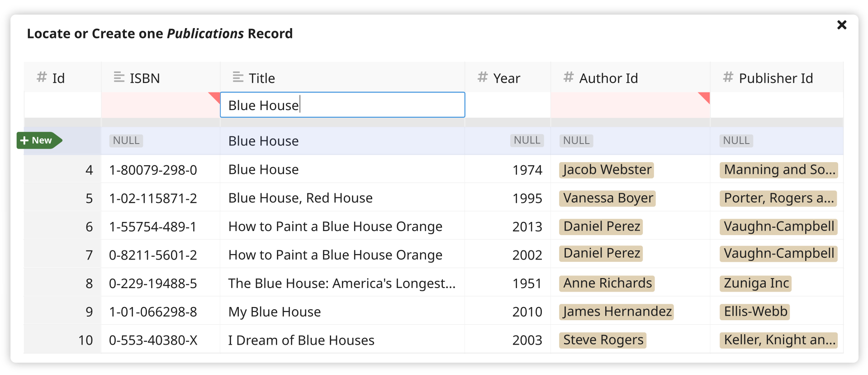Select the Vanessa Boyer author tag
The image size is (868, 375).
tap(607, 198)
